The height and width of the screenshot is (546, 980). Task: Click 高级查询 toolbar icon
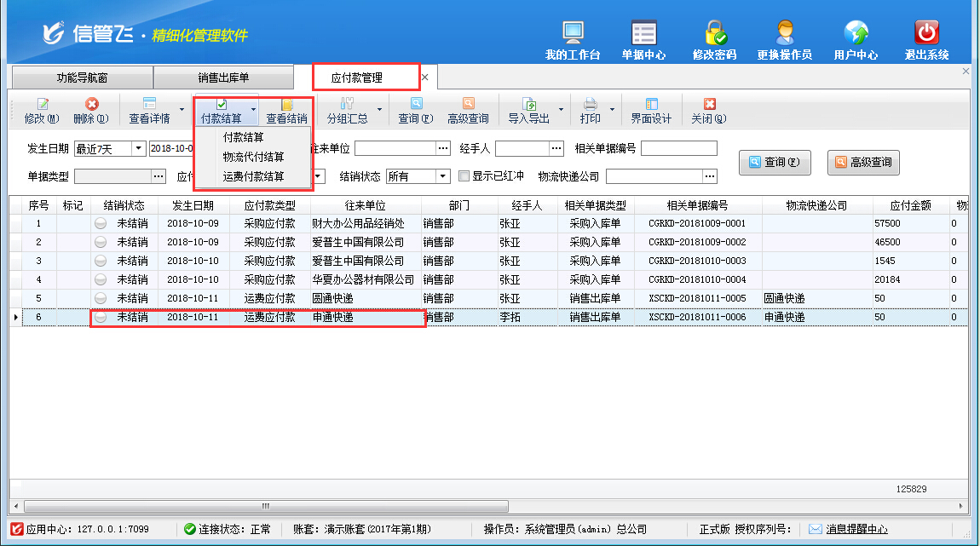[x=468, y=111]
